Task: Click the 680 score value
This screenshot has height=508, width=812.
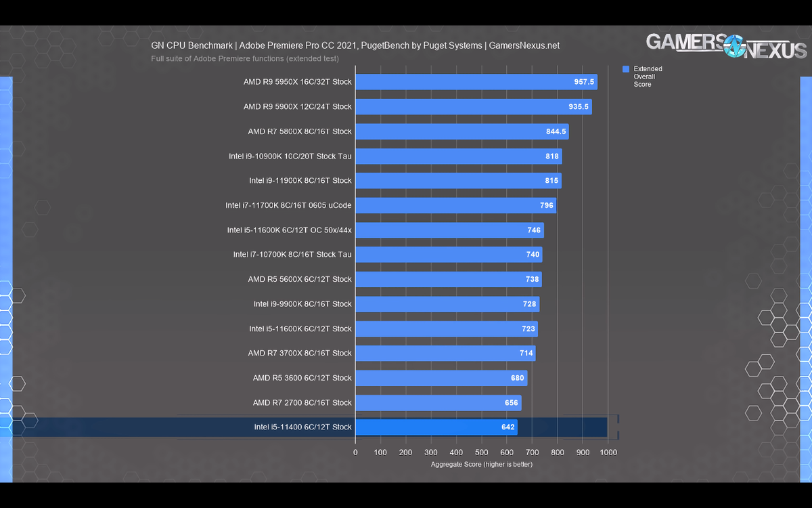Action: click(518, 378)
